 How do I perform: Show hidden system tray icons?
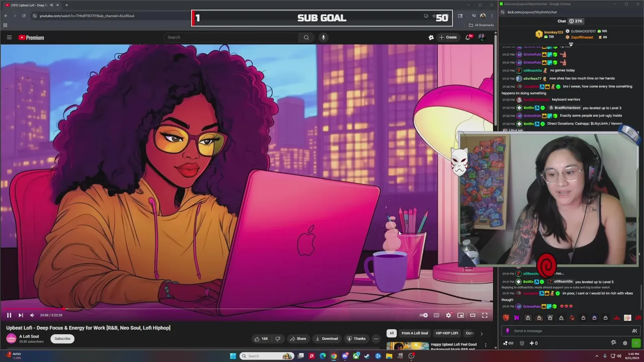(x=597, y=356)
